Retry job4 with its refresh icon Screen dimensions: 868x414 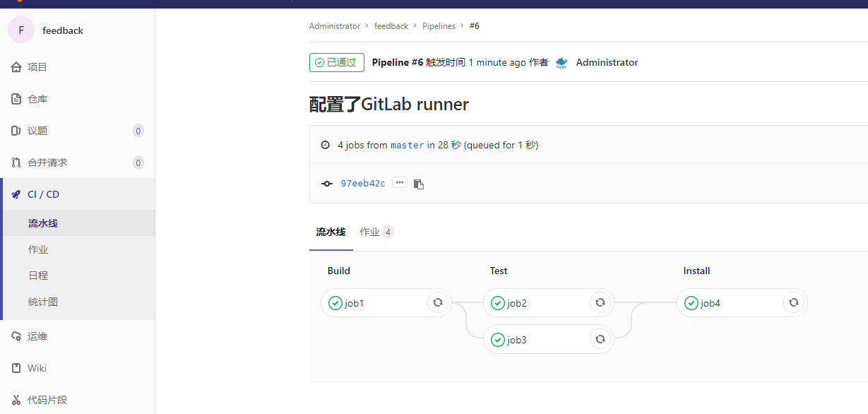click(794, 302)
